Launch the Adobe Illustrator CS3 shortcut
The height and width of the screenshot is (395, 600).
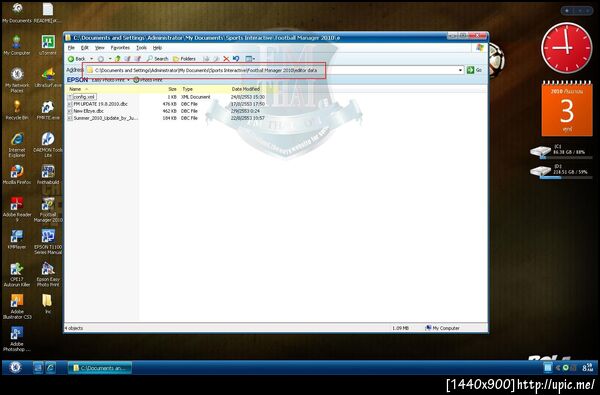coord(16,307)
